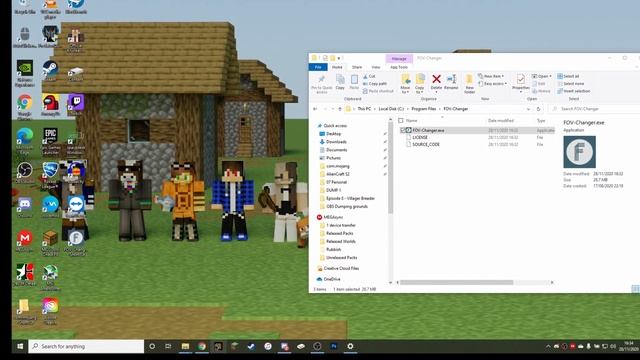The width and height of the screenshot is (640, 360).
Task: Open Adobe Creative Cloud desktop shortcut
Action: (50, 311)
